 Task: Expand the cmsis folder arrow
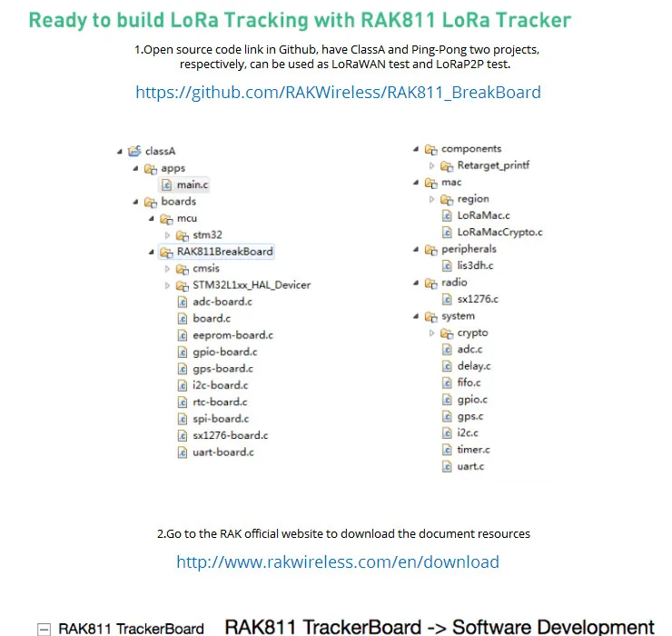(168, 269)
